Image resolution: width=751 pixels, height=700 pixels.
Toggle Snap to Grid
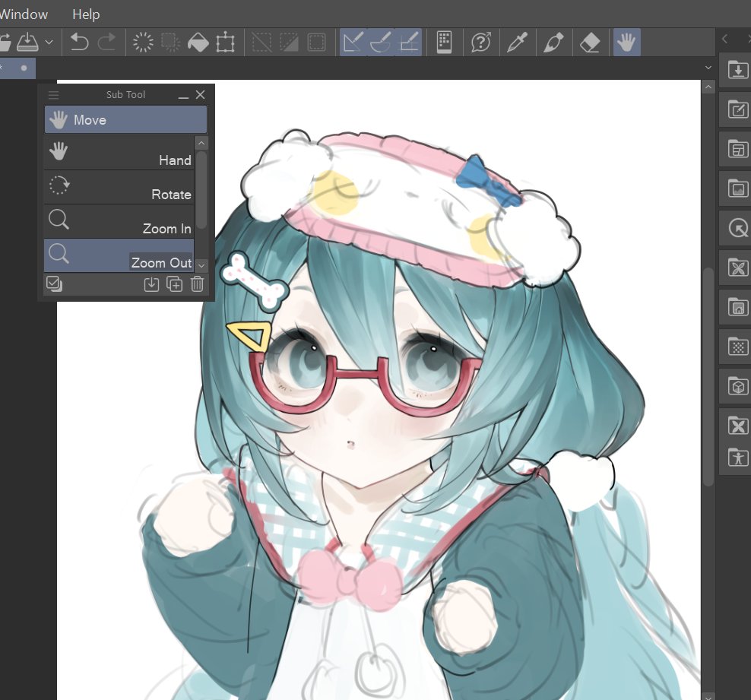[x=408, y=42]
